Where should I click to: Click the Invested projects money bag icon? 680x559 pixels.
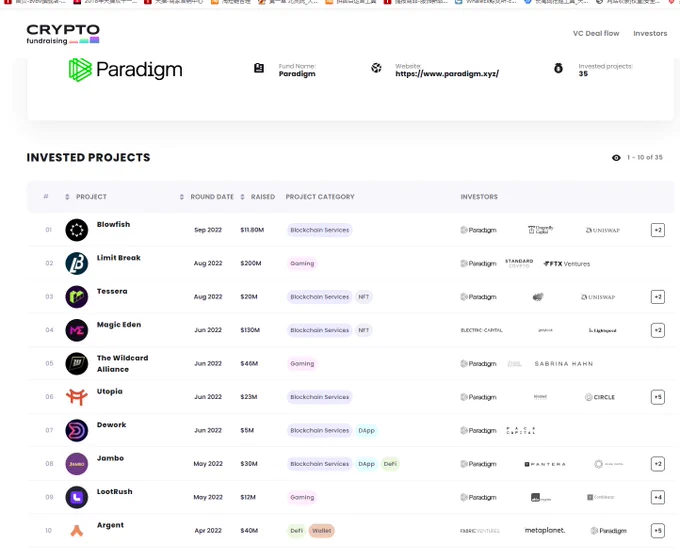[559, 68]
